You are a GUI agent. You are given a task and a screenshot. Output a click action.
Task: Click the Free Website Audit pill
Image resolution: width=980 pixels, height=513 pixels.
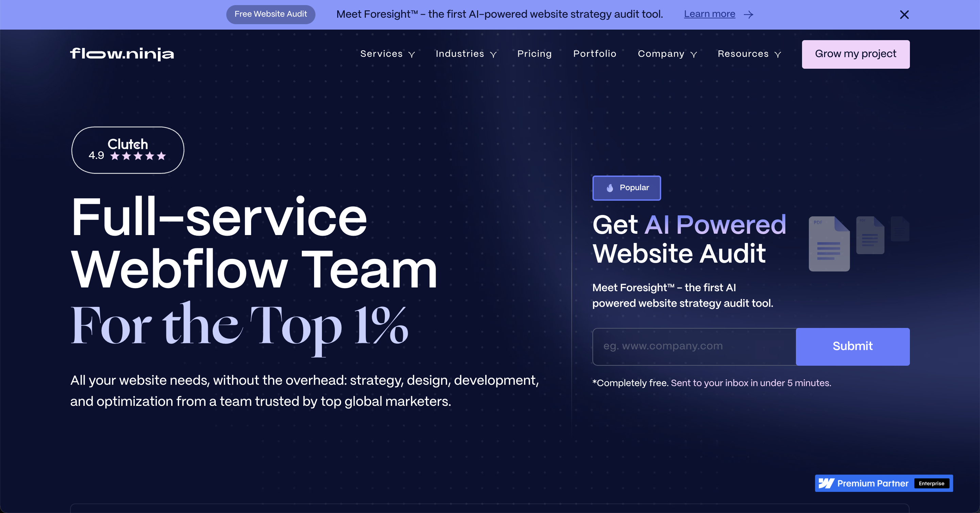coord(271,14)
